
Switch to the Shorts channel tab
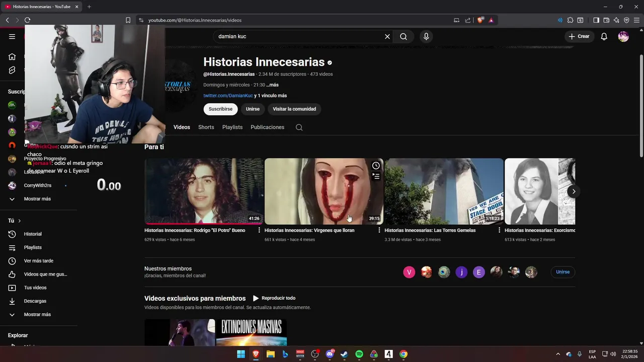click(206, 127)
